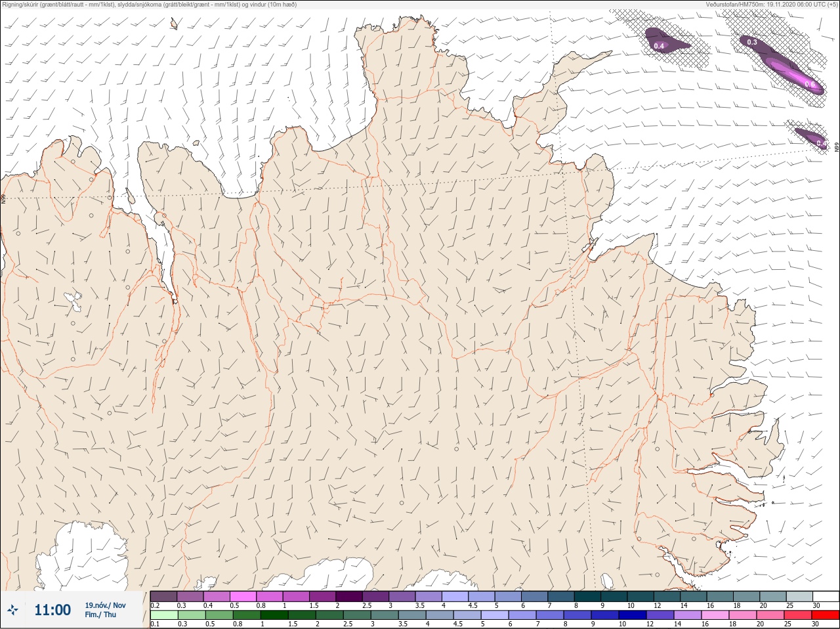Select top-row dark teal swatch between 8 and 9
This screenshot has height=629, width=840.
[587, 596]
